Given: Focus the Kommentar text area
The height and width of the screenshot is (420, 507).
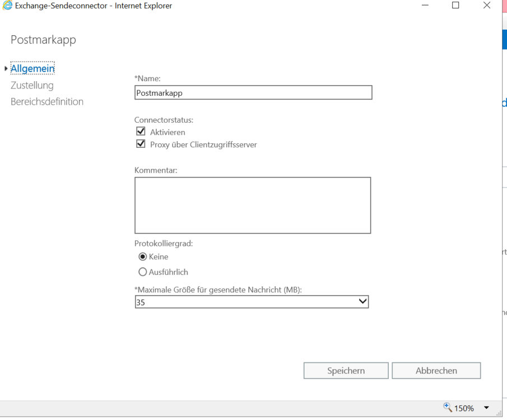Looking at the screenshot, I should (253, 205).
